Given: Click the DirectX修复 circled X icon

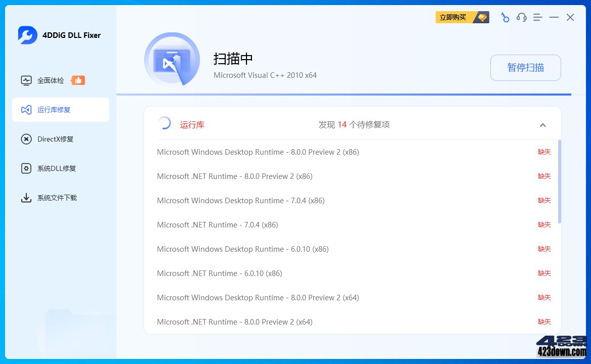Looking at the screenshot, I should pyautogui.click(x=26, y=139).
